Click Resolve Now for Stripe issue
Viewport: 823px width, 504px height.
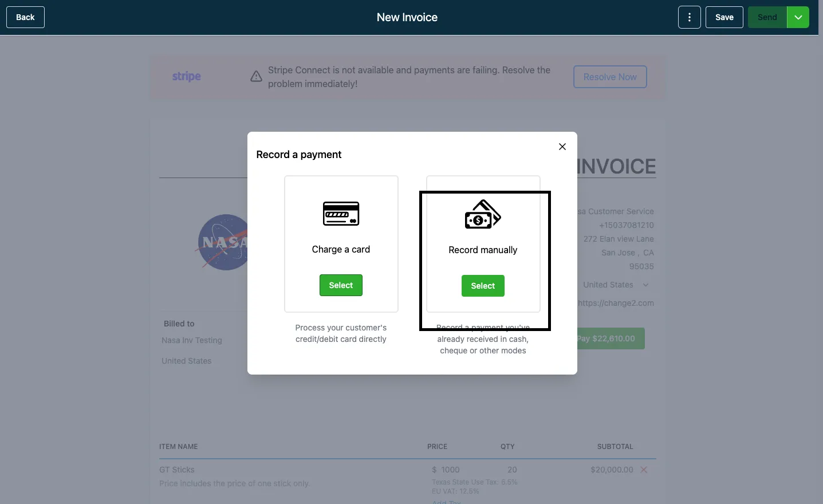(x=610, y=77)
